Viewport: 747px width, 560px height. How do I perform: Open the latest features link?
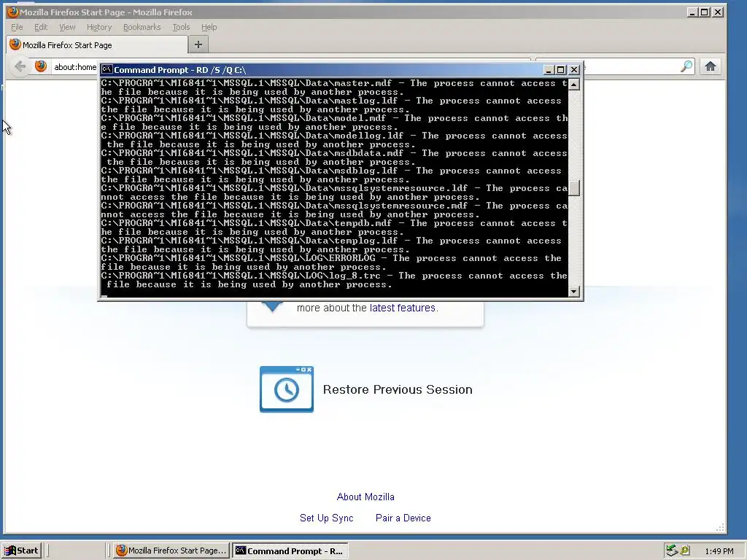point(403,308)
